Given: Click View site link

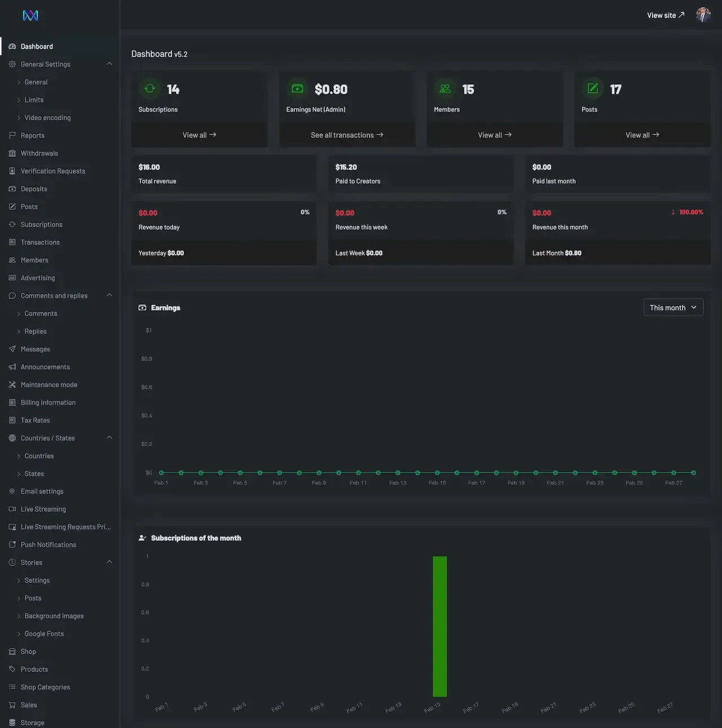Looking at the screenshot, I should 666,15.
